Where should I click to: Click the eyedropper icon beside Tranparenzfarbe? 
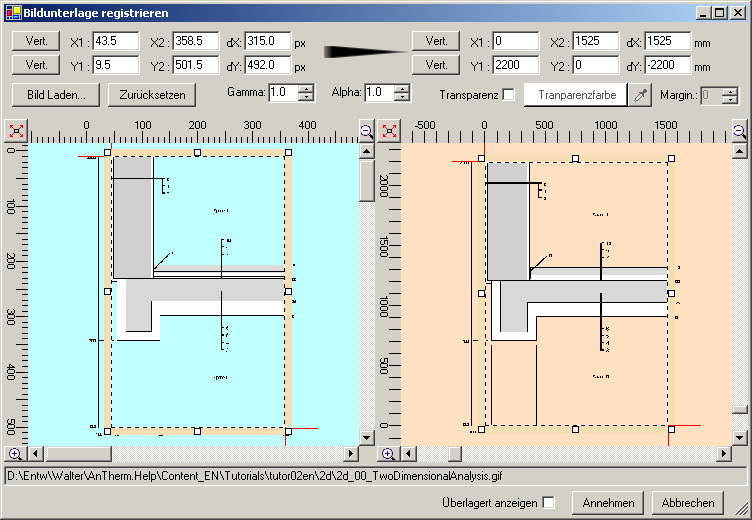(640, 95)
